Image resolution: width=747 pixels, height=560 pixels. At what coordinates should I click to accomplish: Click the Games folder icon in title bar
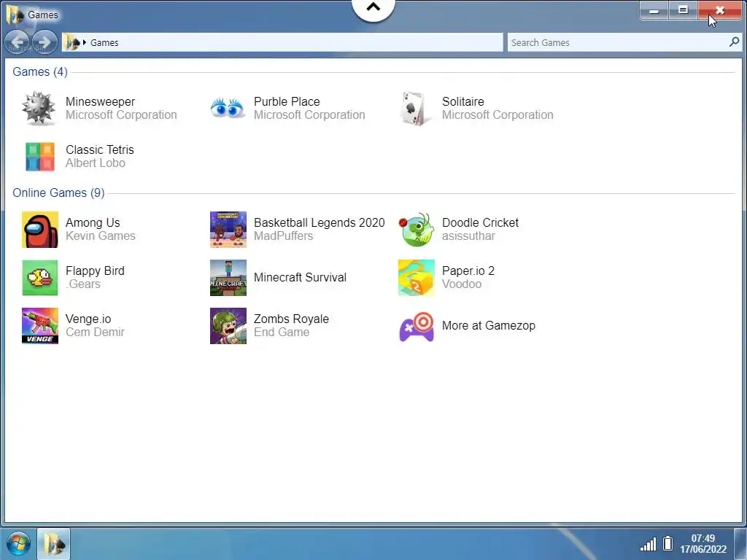pos(15,15)
